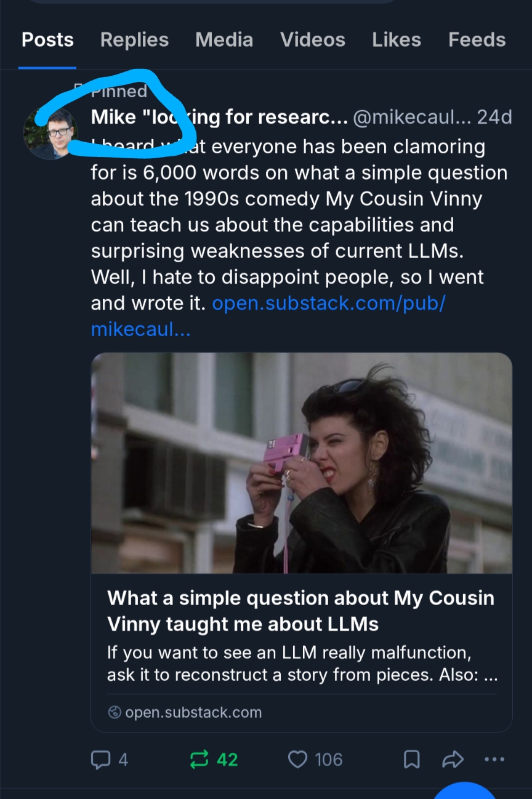Switch to the Media tab
532x799 pixels.
pyautogui.click(x=224, y=40)
